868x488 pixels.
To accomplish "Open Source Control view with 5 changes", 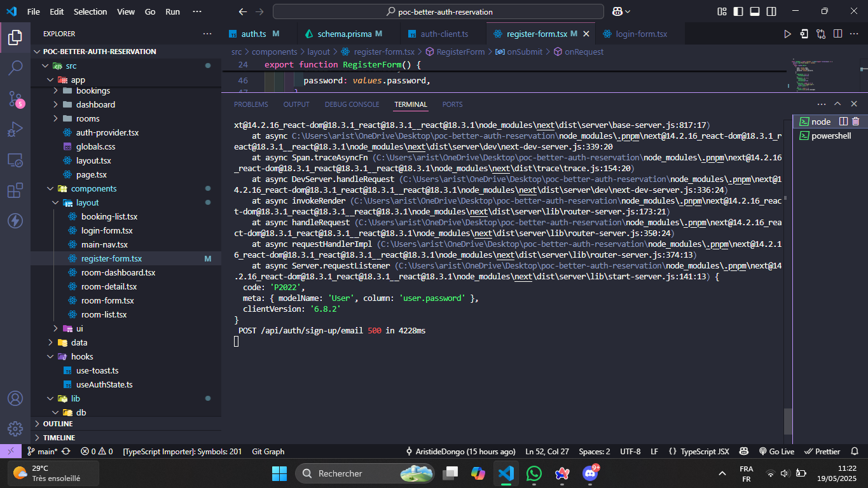I will coord(15,99).
